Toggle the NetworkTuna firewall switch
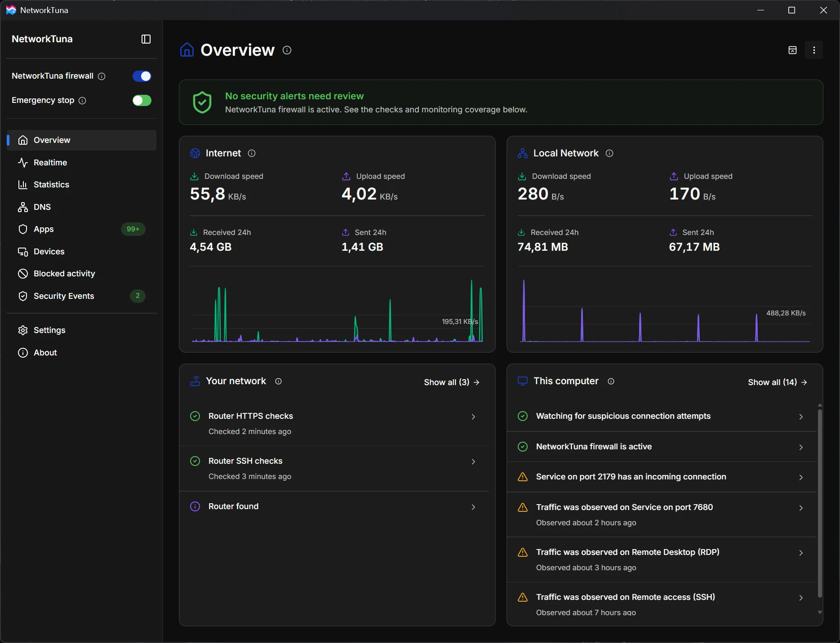 pos(142,76)
